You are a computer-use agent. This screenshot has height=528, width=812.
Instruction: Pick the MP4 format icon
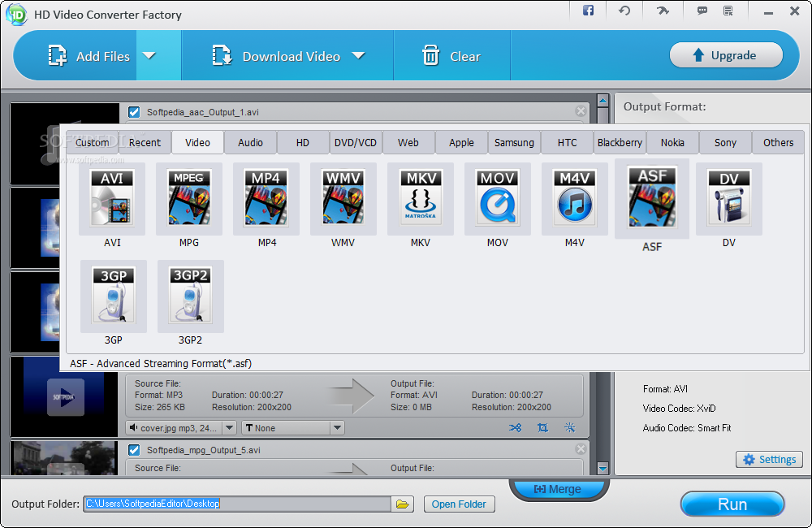pyautogui.click(x=266, y=199)
